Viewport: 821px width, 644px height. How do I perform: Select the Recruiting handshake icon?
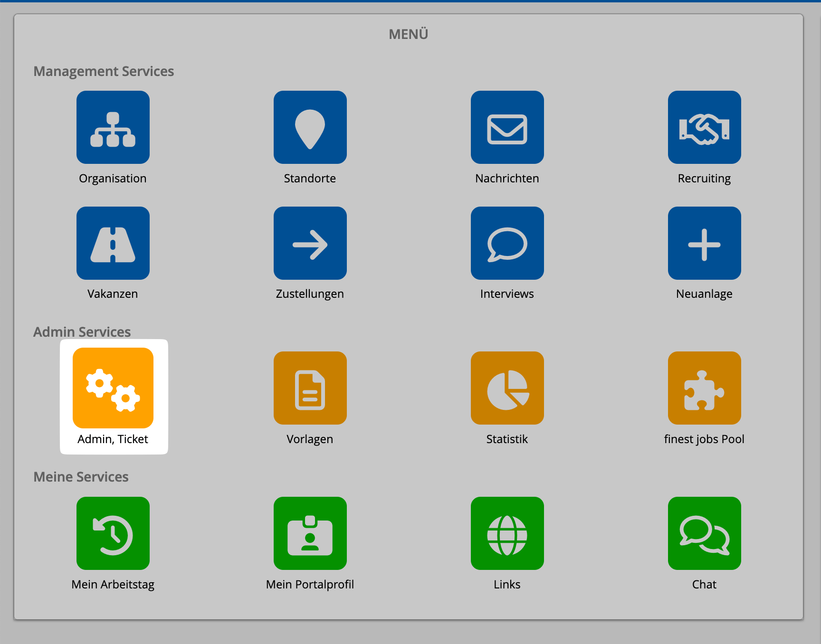tap(704, 127)
